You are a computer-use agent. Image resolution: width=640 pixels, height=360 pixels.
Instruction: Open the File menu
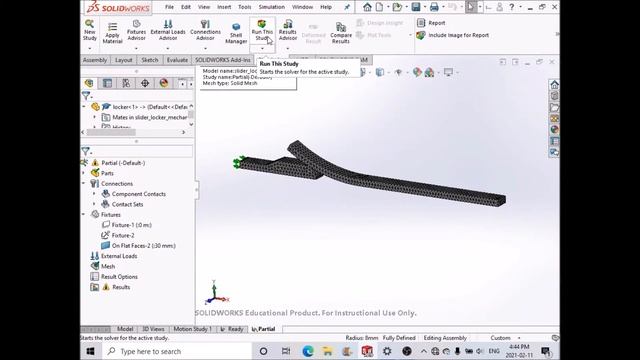pyautogui.click(x=169, y=7)
